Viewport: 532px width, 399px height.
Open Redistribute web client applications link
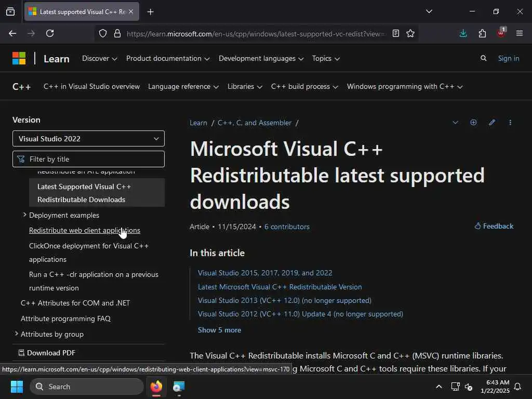[x=85, y=230]
